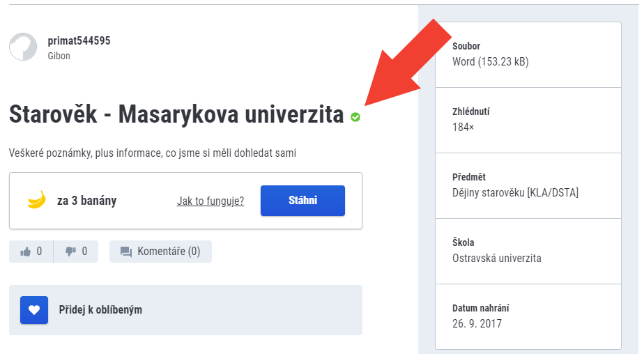This screenshot has width=644, height=354.
Task: Click the "Veškeré poznámky" description text
Action: tap(153, 153)
